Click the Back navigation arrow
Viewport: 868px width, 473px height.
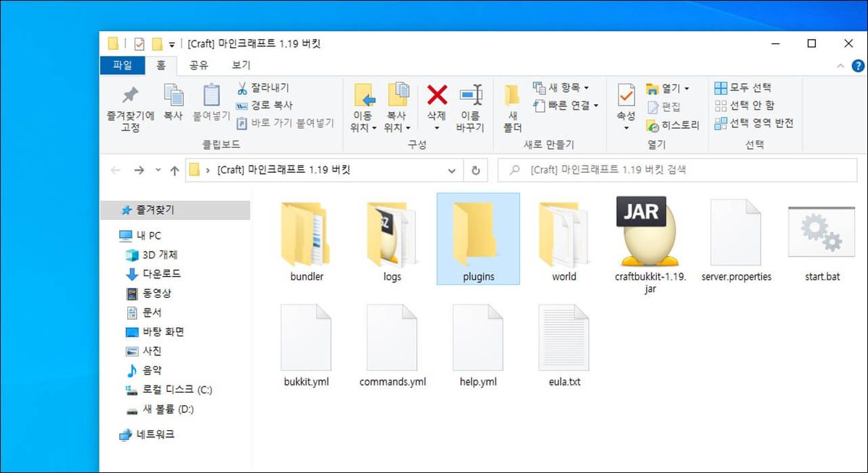[x=115, y=171]
